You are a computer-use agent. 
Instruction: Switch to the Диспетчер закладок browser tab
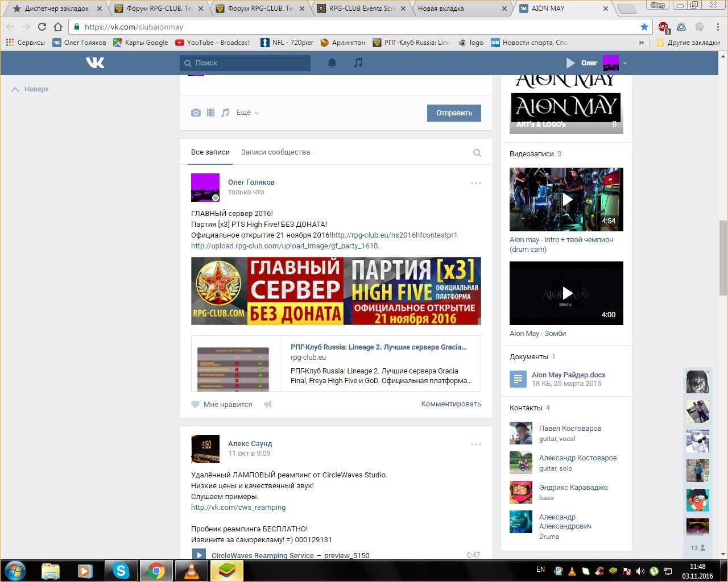coord(56,9)
